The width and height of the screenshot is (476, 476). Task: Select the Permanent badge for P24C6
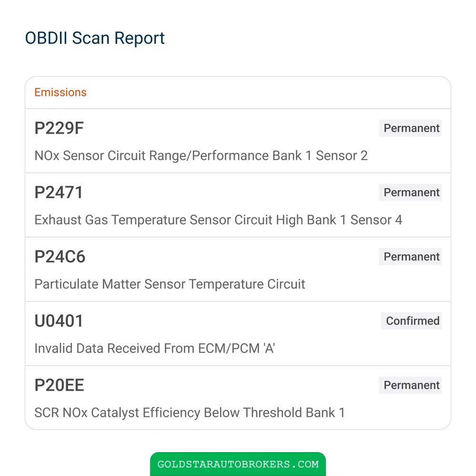click(410, 257)
